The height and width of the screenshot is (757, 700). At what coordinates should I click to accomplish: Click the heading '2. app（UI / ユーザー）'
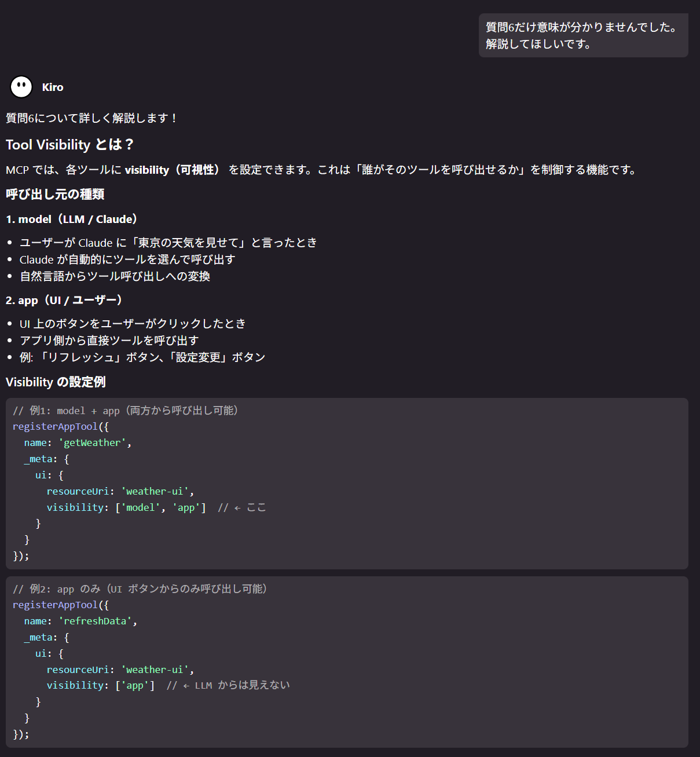coord(65,301)
